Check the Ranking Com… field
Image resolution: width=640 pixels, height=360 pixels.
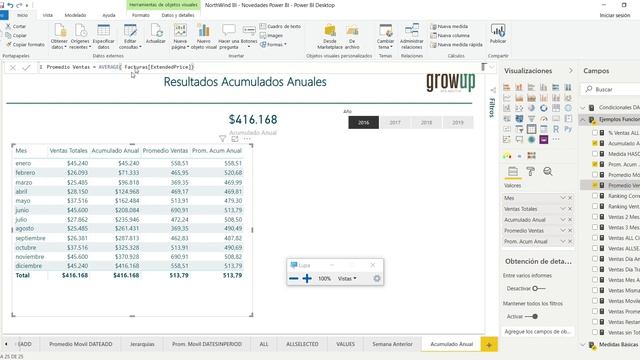595,196
